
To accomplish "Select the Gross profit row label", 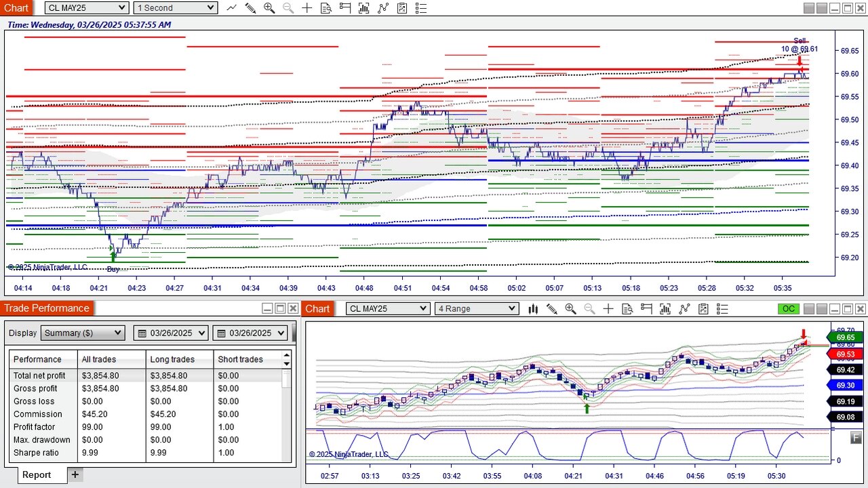I will coord(35,388).
